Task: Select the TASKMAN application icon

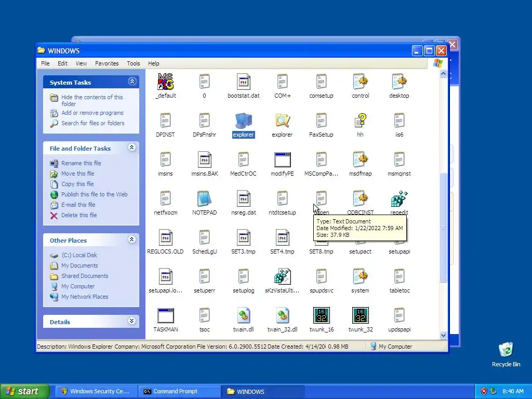Action: [x=166, y=315]
